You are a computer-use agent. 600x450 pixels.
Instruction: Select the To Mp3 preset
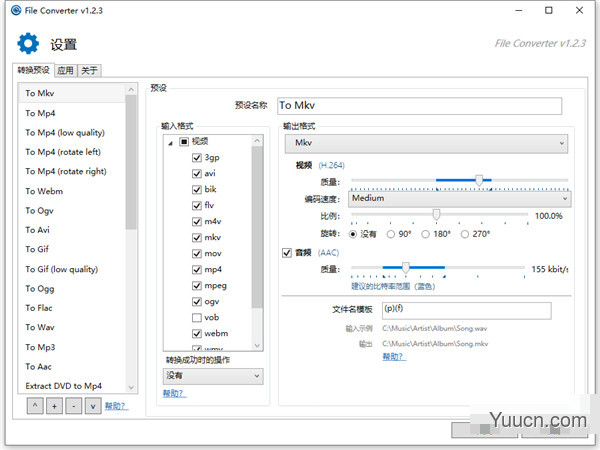point(72,347)
